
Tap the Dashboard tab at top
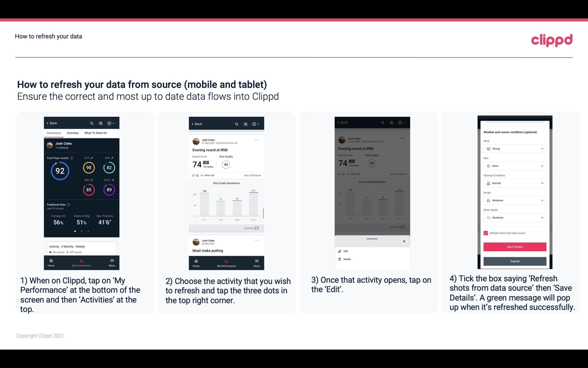(54, 133)
